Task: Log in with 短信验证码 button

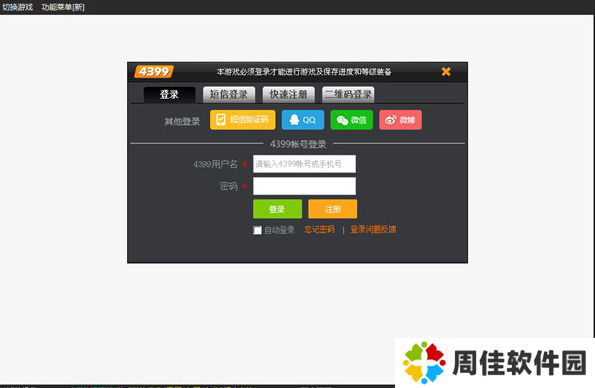Action: coord(242,120)
